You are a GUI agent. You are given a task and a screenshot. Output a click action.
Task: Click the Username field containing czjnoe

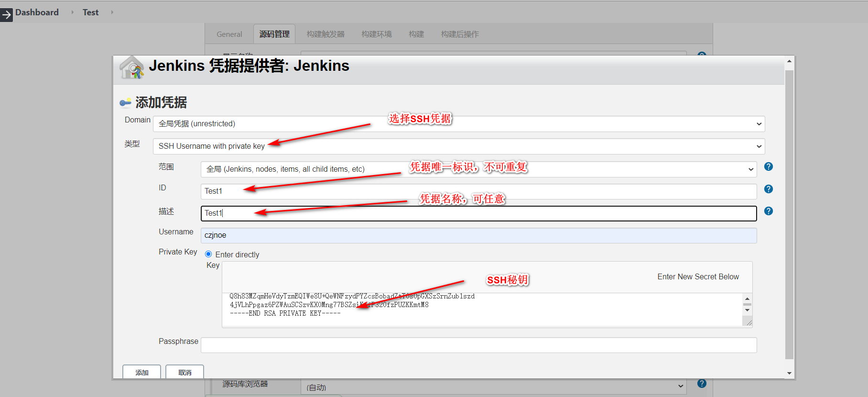tap(479, 235)
